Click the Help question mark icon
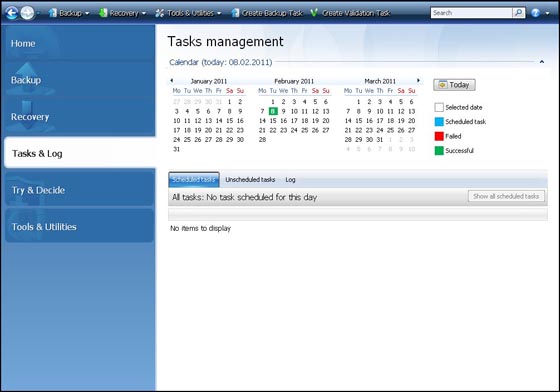This screenshot has width=560, height=392. coord(535,13)
